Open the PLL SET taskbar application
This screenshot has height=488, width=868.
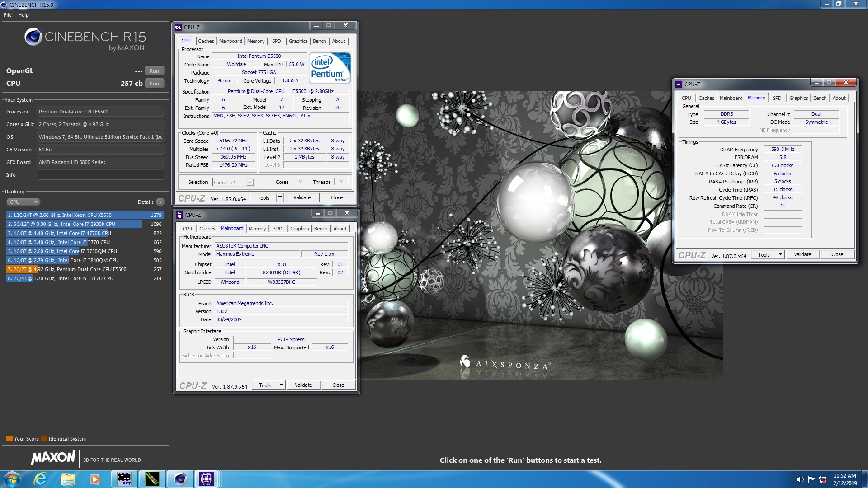point(124,479)
